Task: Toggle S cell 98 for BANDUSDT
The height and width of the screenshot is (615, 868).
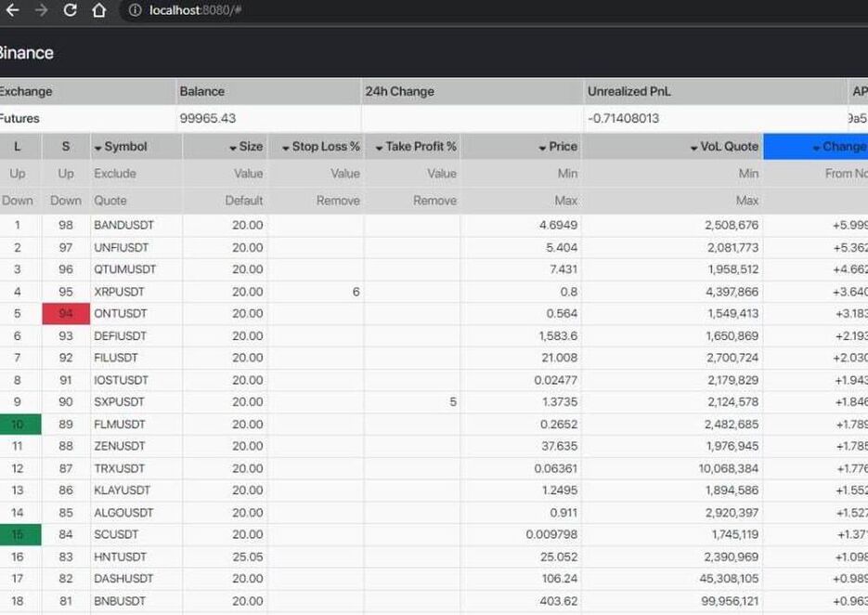Action: point(66,225)
